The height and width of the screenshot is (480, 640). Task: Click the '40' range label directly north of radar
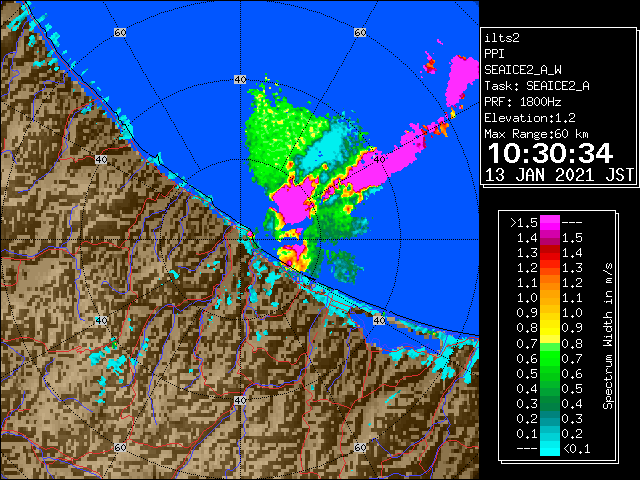click(240, 80)
